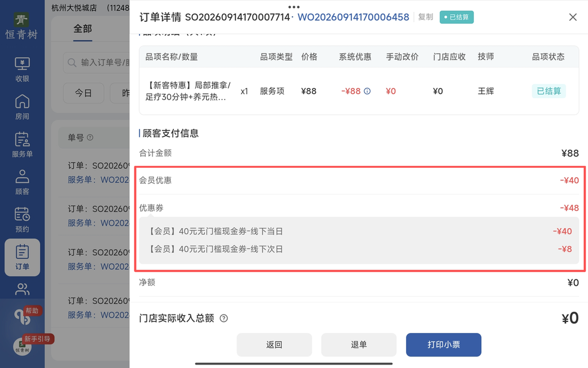Open the 服务单 service orders sidebar icon
Image resolution: width=588 pixels, height=368 pixels.
point(22,144)
